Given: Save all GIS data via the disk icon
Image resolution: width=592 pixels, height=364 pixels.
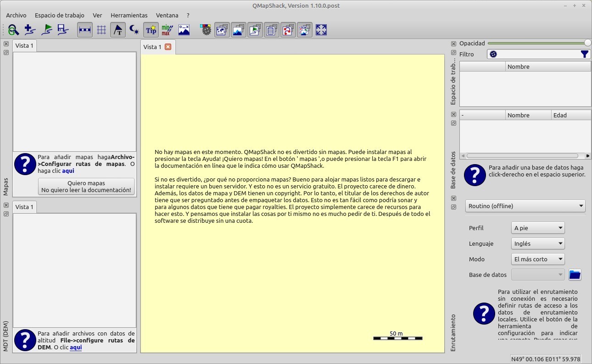Looking at the screenshot, I should tap(63, 30).
